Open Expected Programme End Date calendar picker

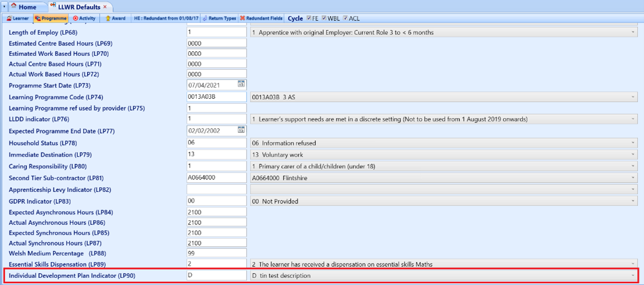242,131
